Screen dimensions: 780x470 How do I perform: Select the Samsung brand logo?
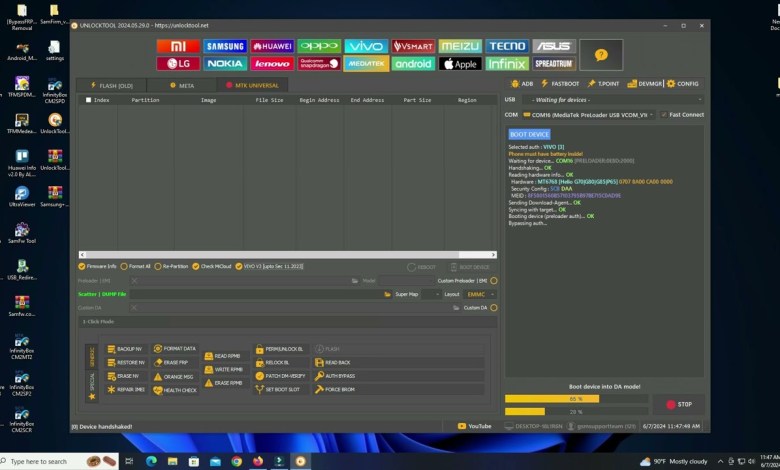[x=224, y=46]
